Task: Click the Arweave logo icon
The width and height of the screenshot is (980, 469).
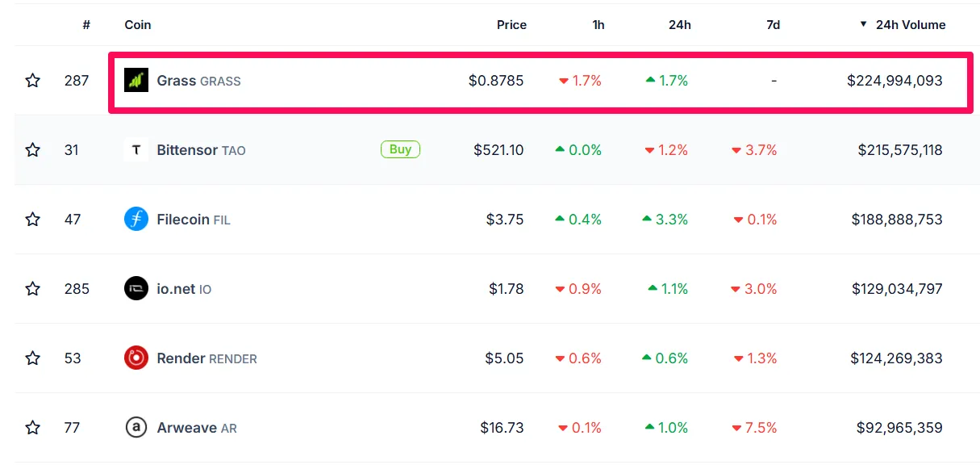Action: [136, 428]
